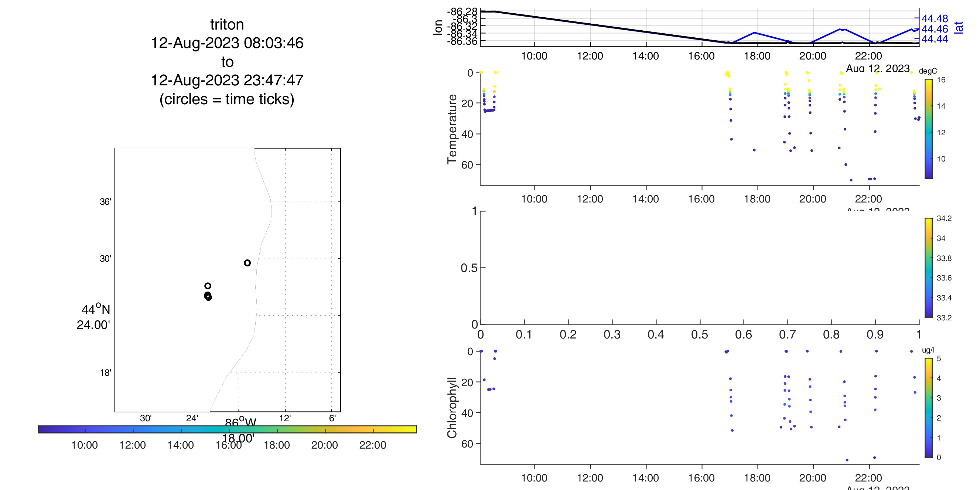Image resolution: width=980 pixels, height=490 pixels.
Task: Click the '60' depth tick on the Chlorophyll axis
Action: point(468,443)
